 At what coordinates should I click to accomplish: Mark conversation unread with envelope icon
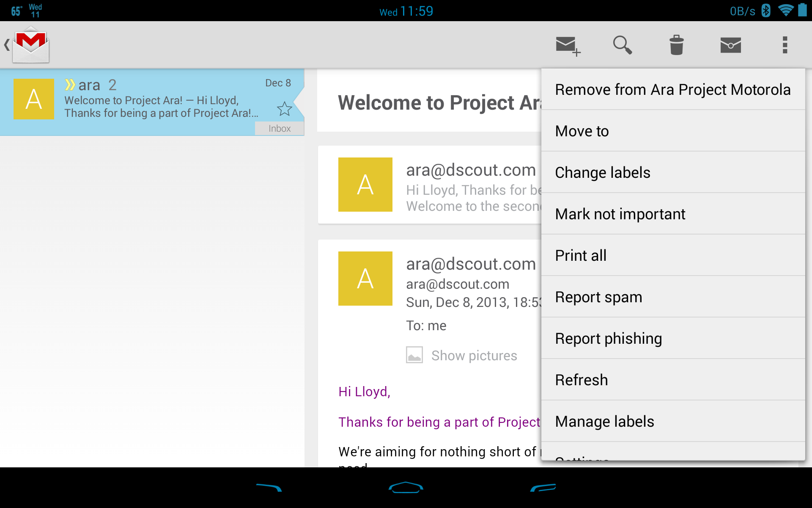pos(731,45)
